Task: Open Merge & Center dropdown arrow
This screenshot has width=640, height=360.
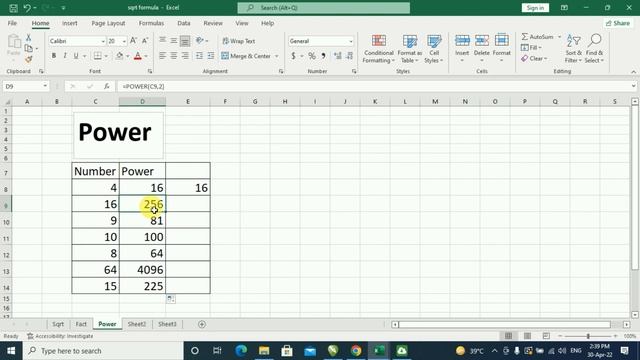Action: pyautogui.click(x=277, y=56)
